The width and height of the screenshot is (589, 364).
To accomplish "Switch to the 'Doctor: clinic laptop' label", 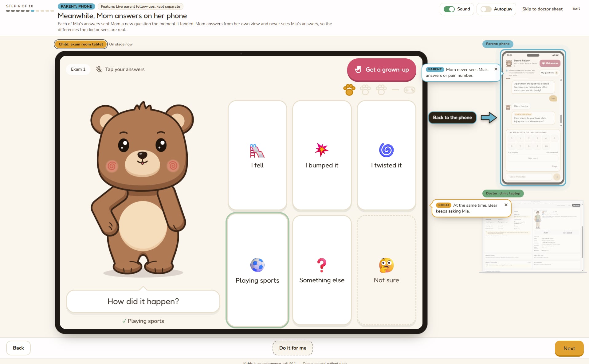I will click(503, 194).
